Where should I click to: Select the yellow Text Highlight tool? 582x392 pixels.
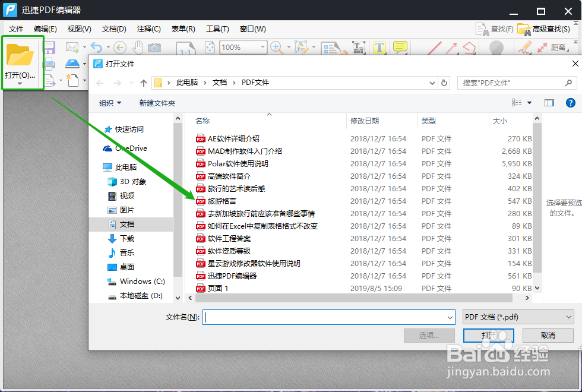pos(379,48)
